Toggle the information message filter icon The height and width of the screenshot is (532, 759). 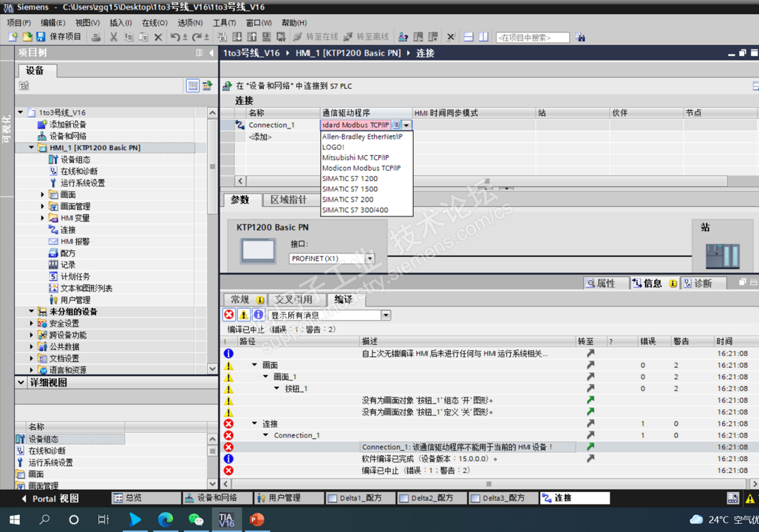pyautogui.click(x=259, y=315)
